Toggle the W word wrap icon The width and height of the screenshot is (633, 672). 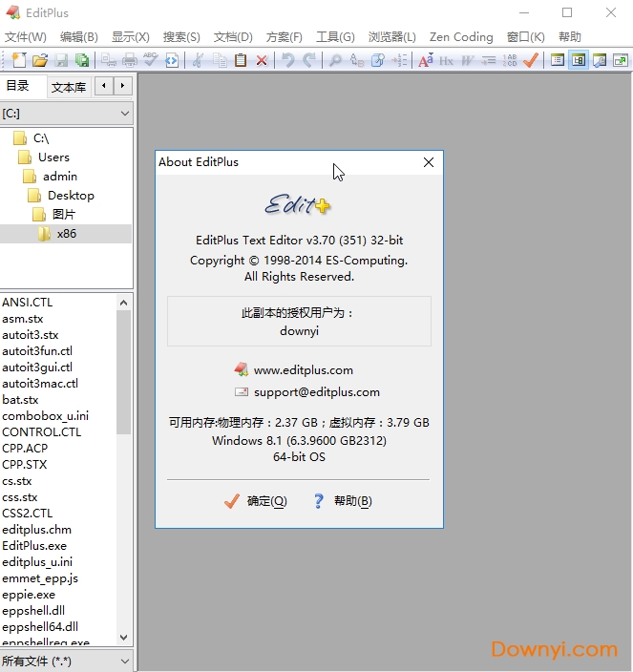467,60
